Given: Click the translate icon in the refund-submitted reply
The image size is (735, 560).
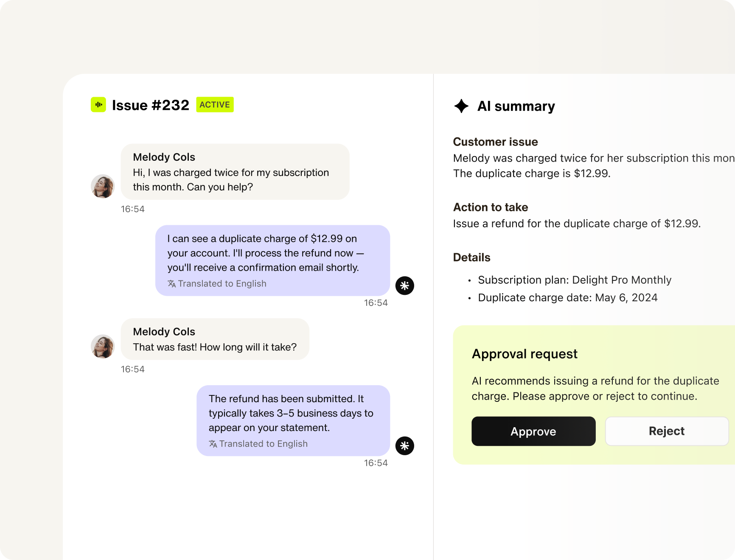Looking at the screenshot, I should [x=213, y=444].
